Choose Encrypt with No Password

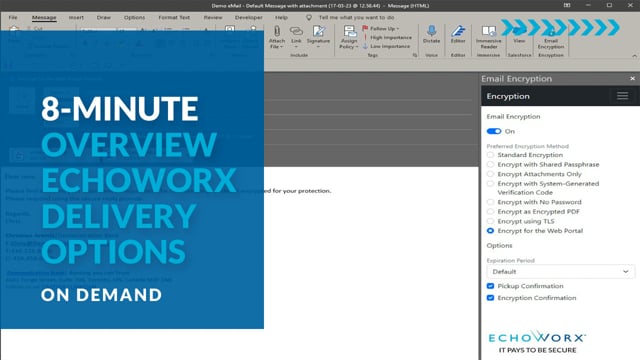tap(491, 202)
